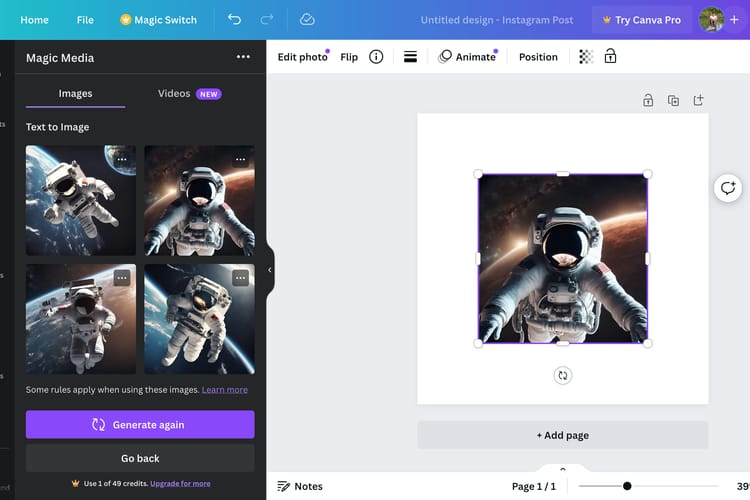Open the image info icon
The height and width of the screenshot is (500, 750).
(376, 57)
